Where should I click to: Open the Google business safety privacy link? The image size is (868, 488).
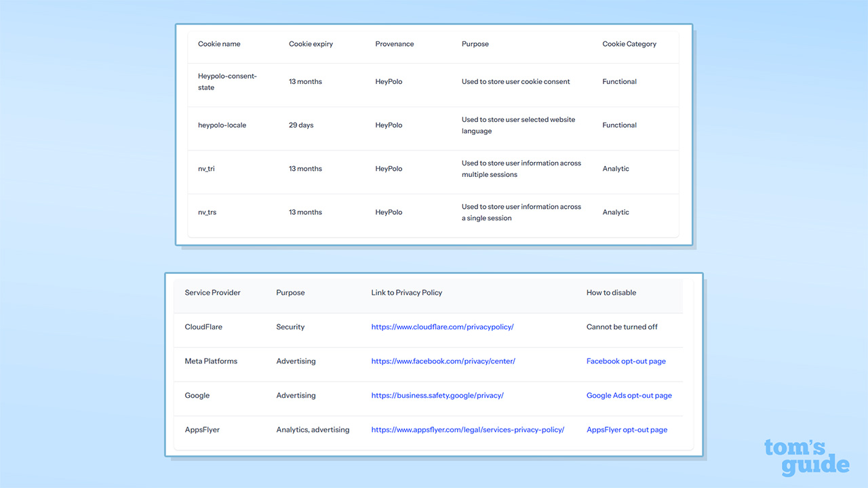(x=437, y=395)
